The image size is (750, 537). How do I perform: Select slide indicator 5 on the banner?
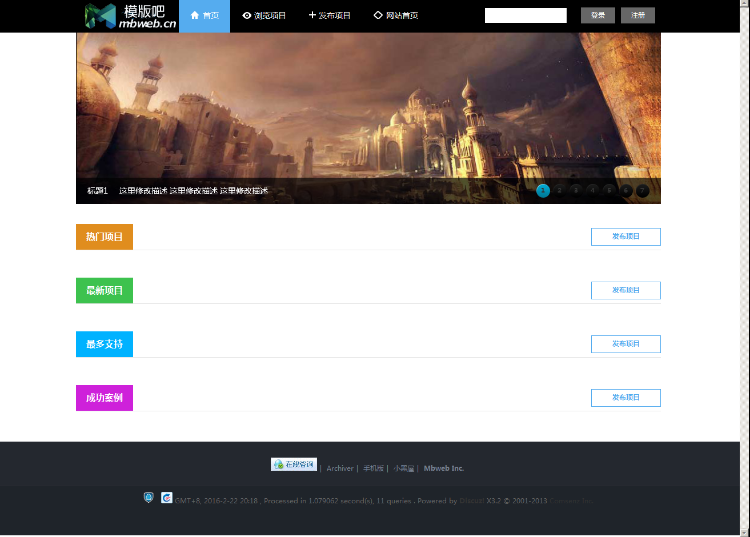click(x=609, y=191)
